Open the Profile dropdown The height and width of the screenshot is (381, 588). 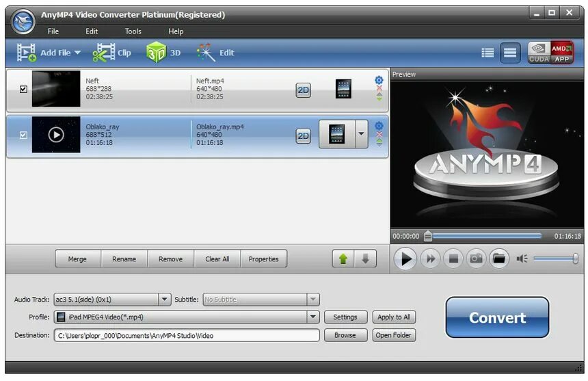pos(312,317)
